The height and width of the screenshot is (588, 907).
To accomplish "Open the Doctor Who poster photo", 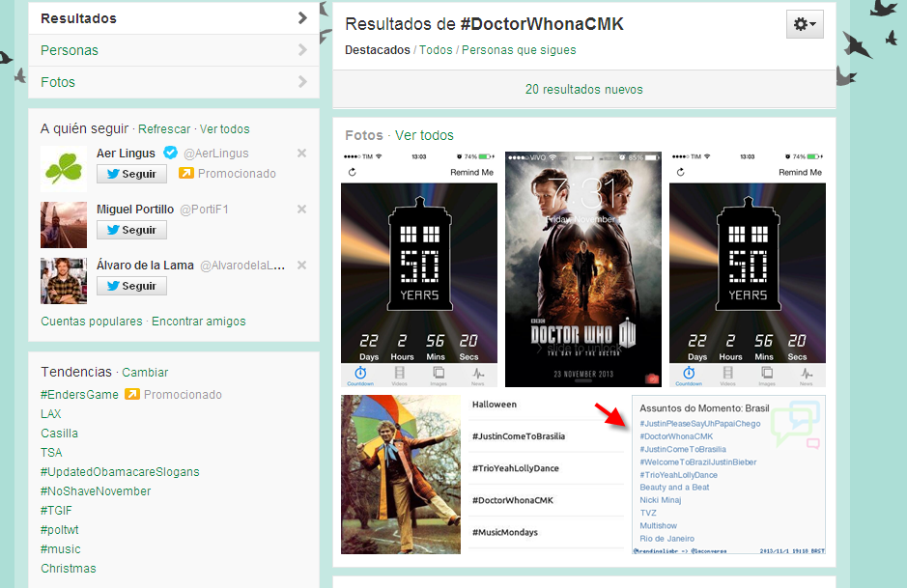I will click(x=583, y=269).
